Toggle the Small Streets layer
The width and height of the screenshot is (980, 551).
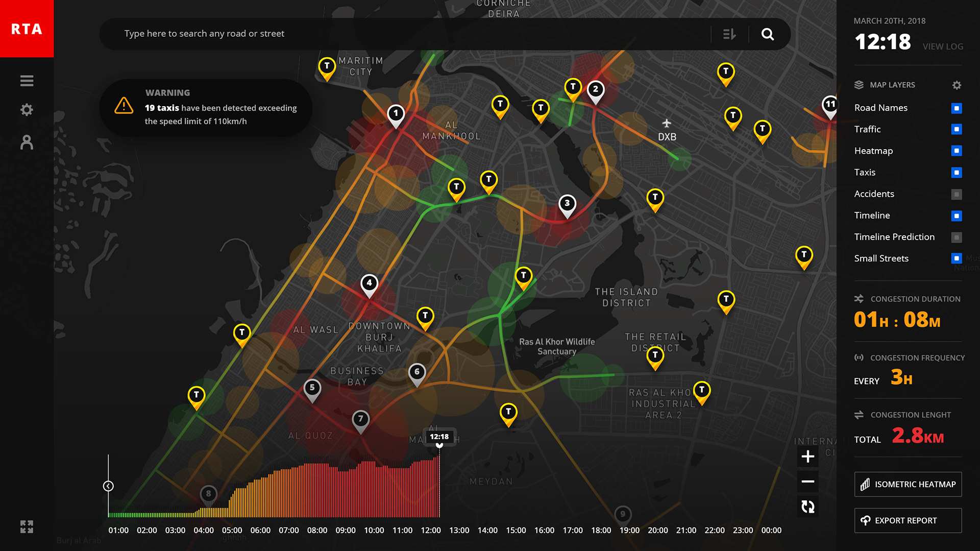tap(957, 259)
